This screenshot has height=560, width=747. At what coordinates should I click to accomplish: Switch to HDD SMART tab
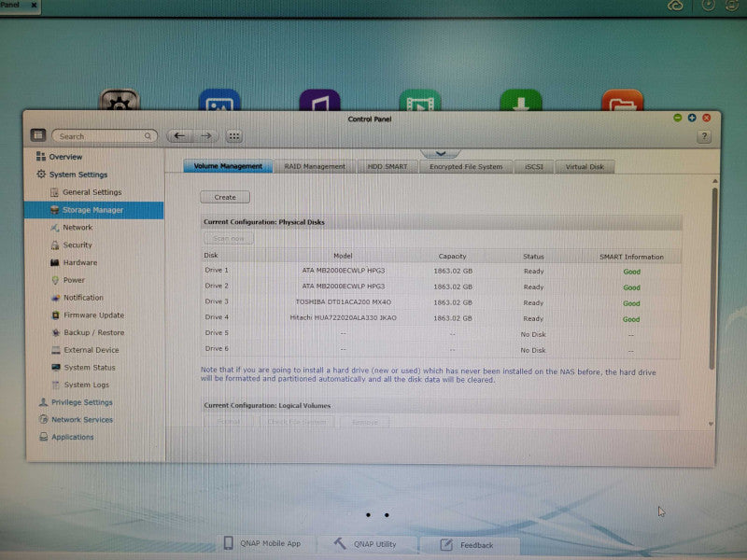(x=388, y=167)
